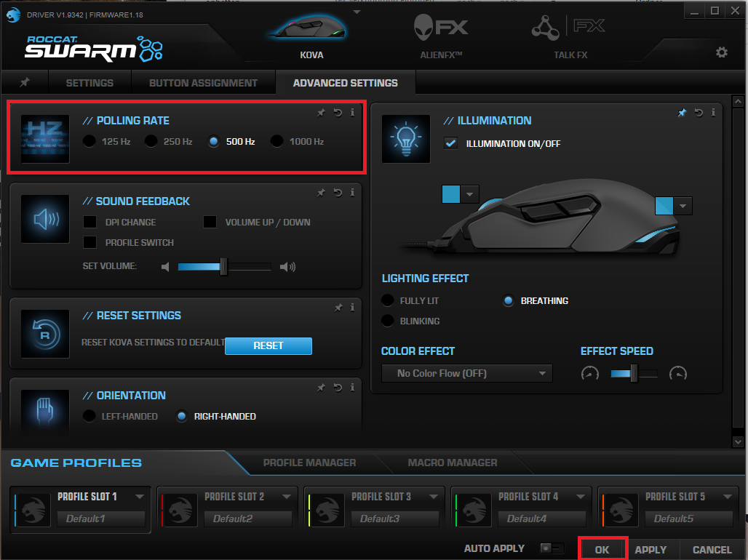The width and height of the screenshot is (748, 560).
Task: Open the Macro Manager tab
Action: (453, 463)
